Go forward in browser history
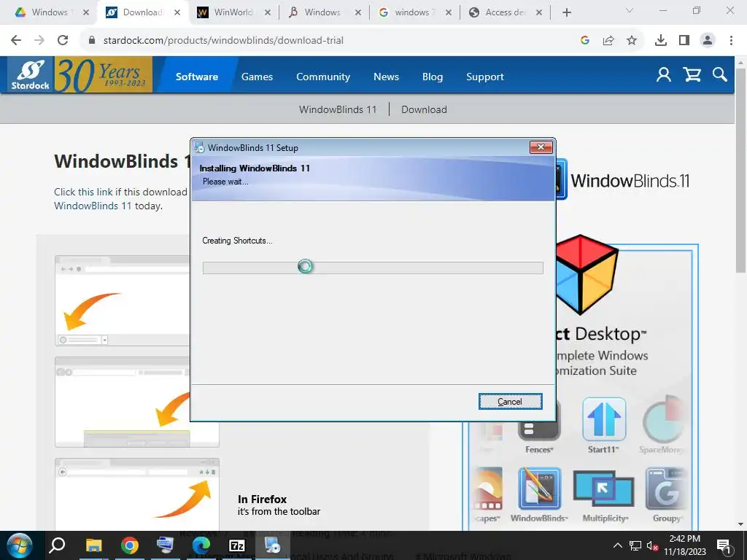The width and height of the screenshot is (747, 560). click(x=39, y=41)
